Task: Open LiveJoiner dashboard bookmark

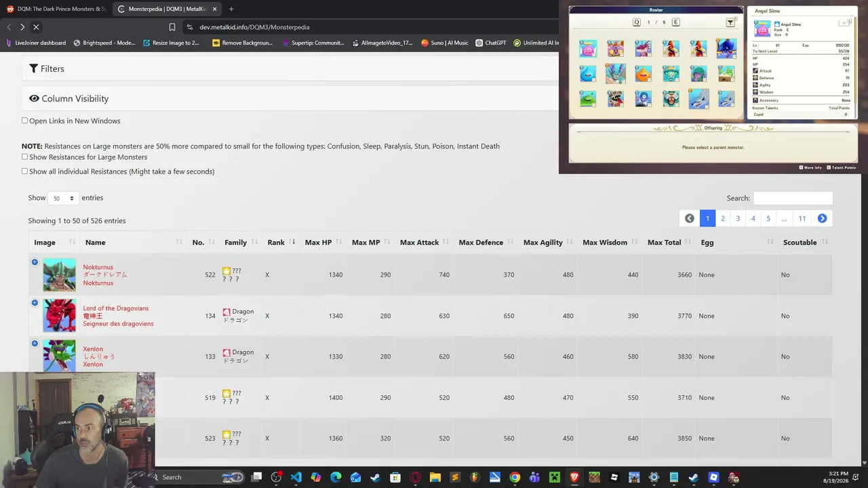Action: click(35, 43)
